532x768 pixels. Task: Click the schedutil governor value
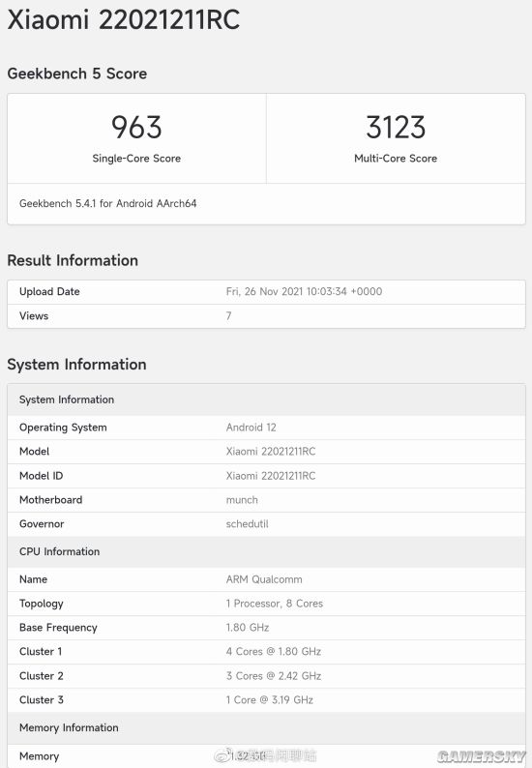(x=247, y=523)
